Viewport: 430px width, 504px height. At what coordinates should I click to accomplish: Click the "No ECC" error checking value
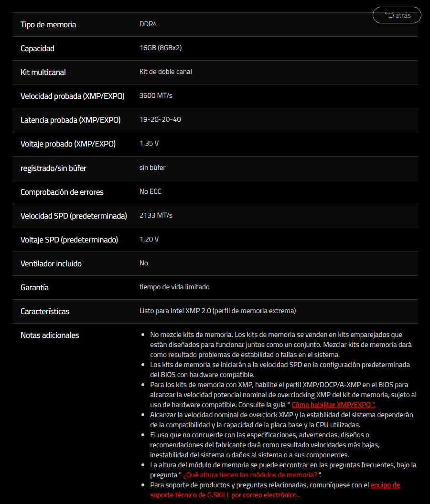coord(150,191)
